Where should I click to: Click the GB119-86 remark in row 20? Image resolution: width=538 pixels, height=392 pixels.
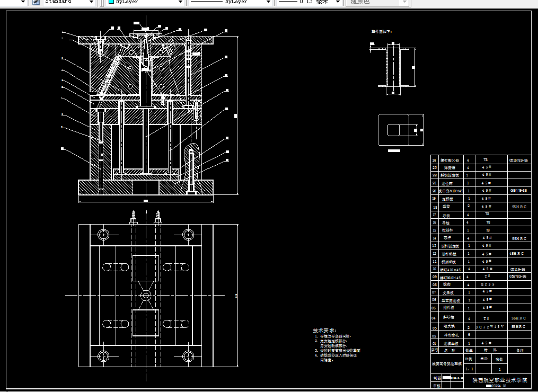pyautogui.click(x=518, y=191)
